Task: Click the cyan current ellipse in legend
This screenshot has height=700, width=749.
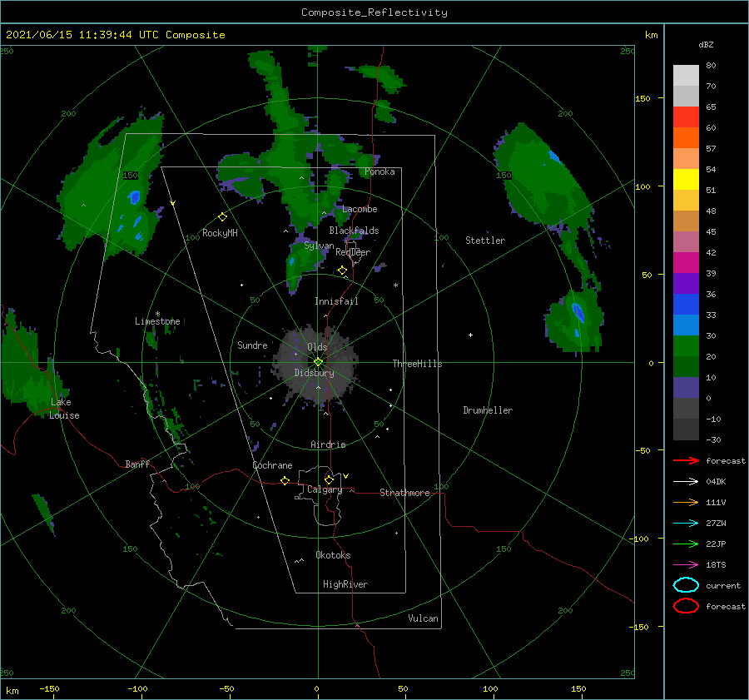Action: click(x=686, y=585)
